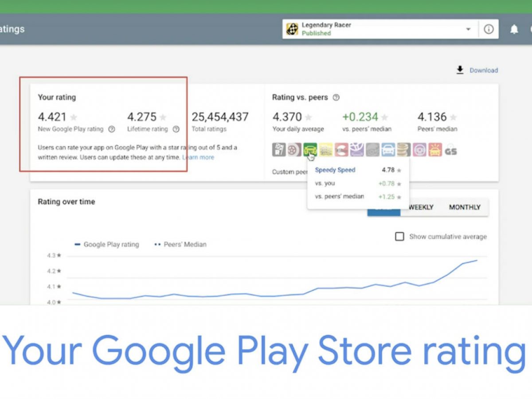The image size is (532, 399).
Task: Switch to the WEEKLY tab
Action: coord(421,207)
